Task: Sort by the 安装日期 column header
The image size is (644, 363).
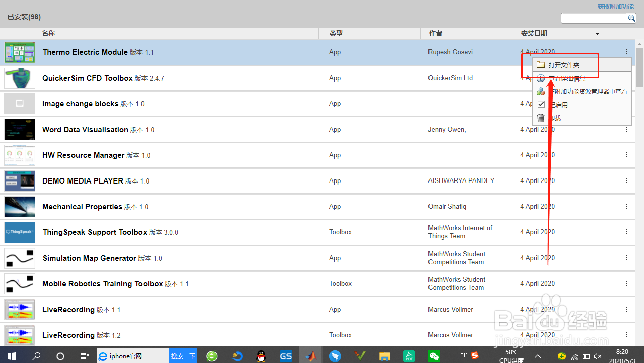Action: [x=534, y=33]
